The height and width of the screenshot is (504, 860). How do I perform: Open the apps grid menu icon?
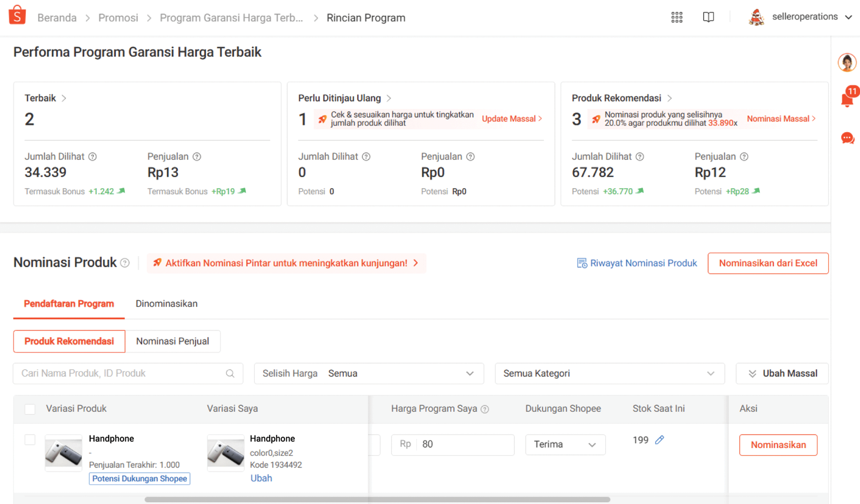677,17
